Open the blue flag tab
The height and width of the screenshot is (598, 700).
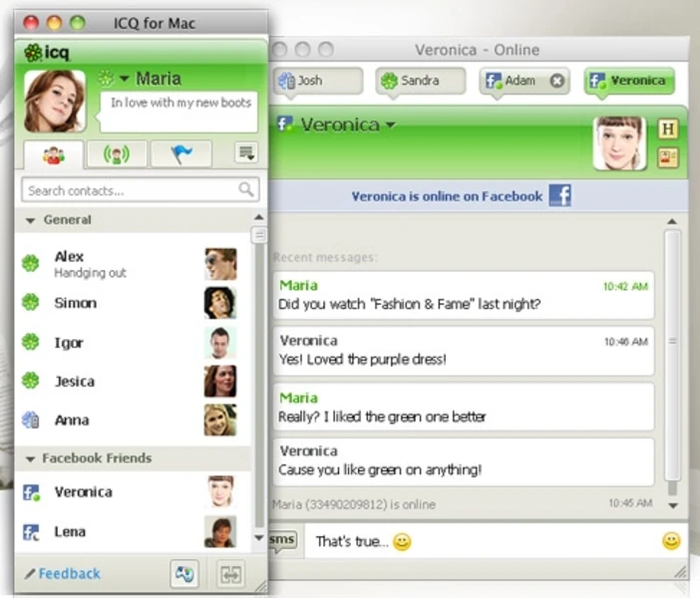coord(181,154)
